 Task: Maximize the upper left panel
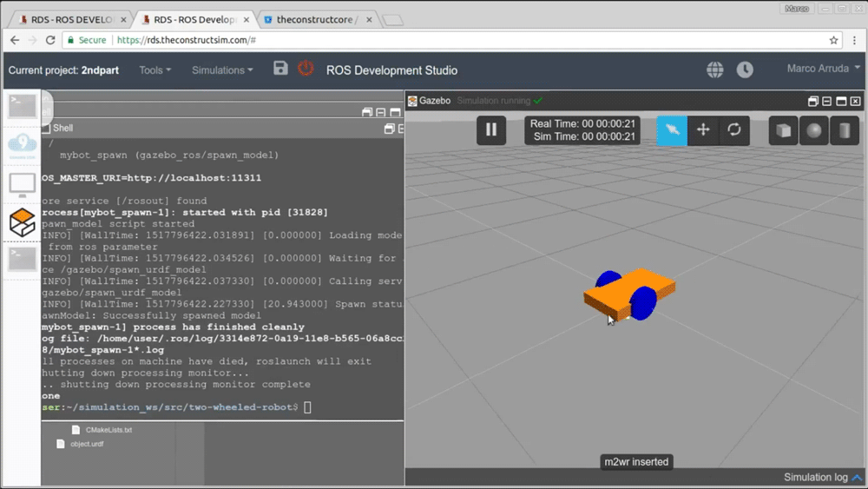[x=395, y=112]
